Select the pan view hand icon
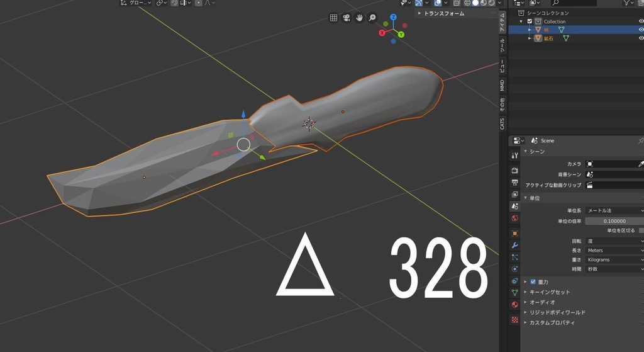644x352 pixels. [359, 18]
